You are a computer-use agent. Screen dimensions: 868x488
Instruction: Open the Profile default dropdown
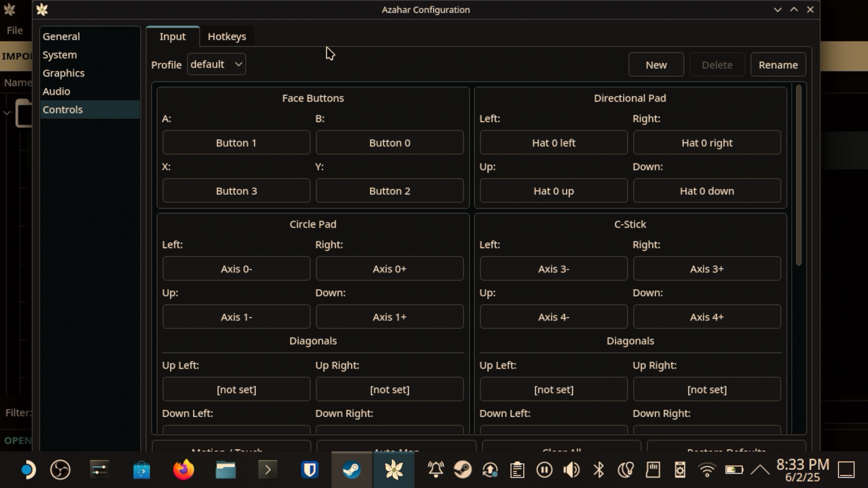tap(217, 64)
